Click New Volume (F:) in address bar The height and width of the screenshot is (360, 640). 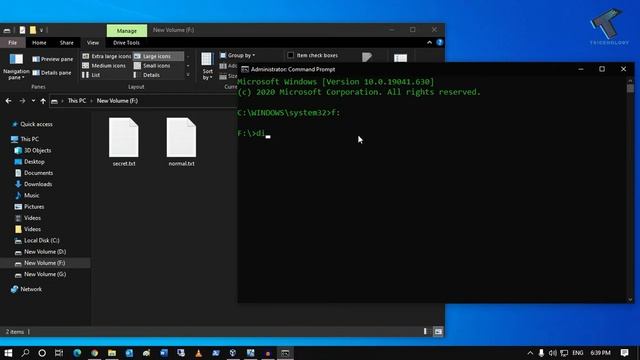[117, 100]
